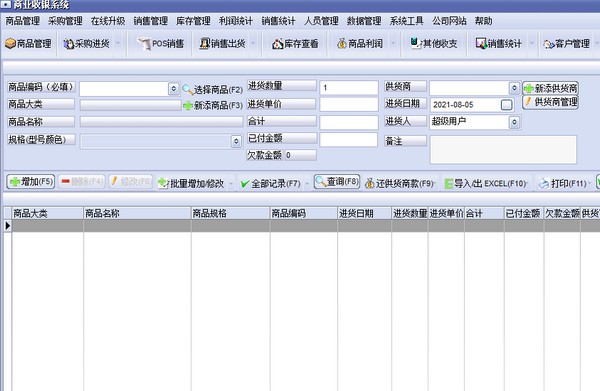
Task: Click the 进货单价 input field
Action: [349, 104]
